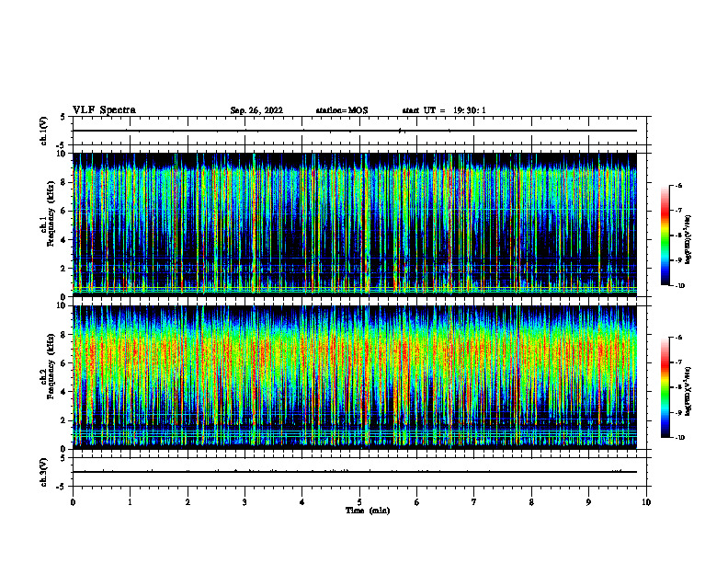Click time axis tick label "7"

click(x=474, y=502)
